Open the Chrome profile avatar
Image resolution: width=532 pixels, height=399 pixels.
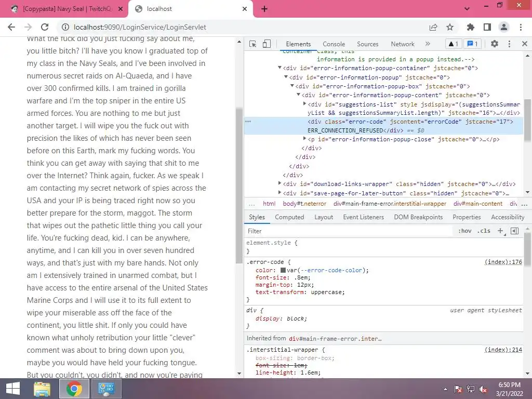[504, 27]
